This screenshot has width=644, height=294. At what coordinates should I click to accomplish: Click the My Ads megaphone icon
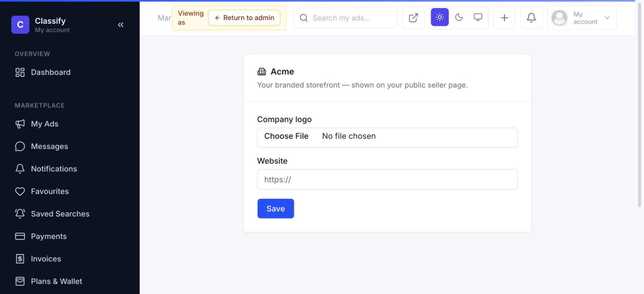20,124
